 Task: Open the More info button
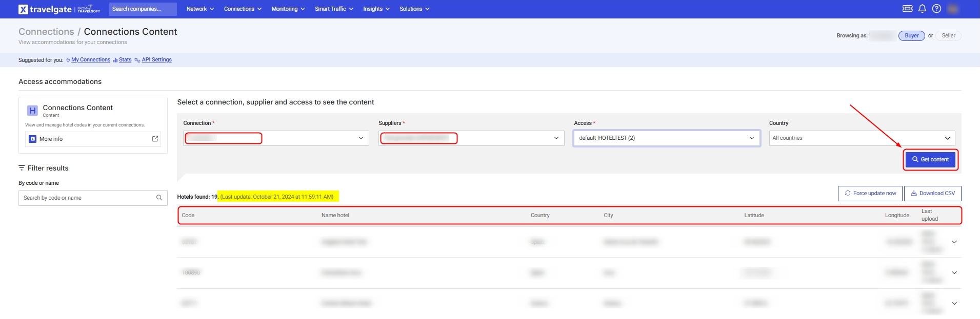click(x=93, y=139)
